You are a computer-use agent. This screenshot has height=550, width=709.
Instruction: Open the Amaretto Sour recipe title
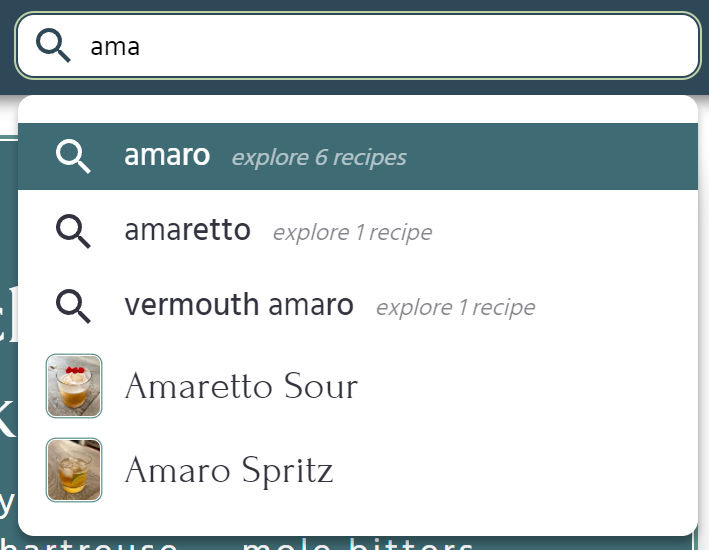pyautogui.click(x=241, y=387)
